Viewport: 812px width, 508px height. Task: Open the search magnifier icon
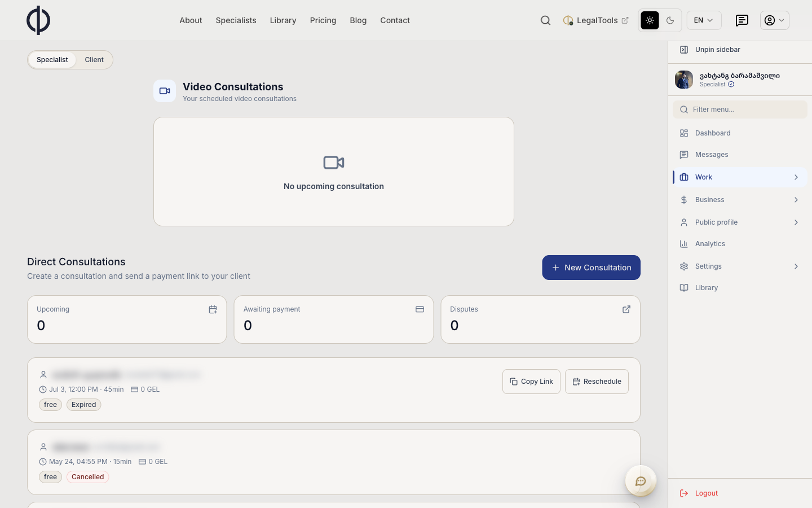(x=545, y=20)
